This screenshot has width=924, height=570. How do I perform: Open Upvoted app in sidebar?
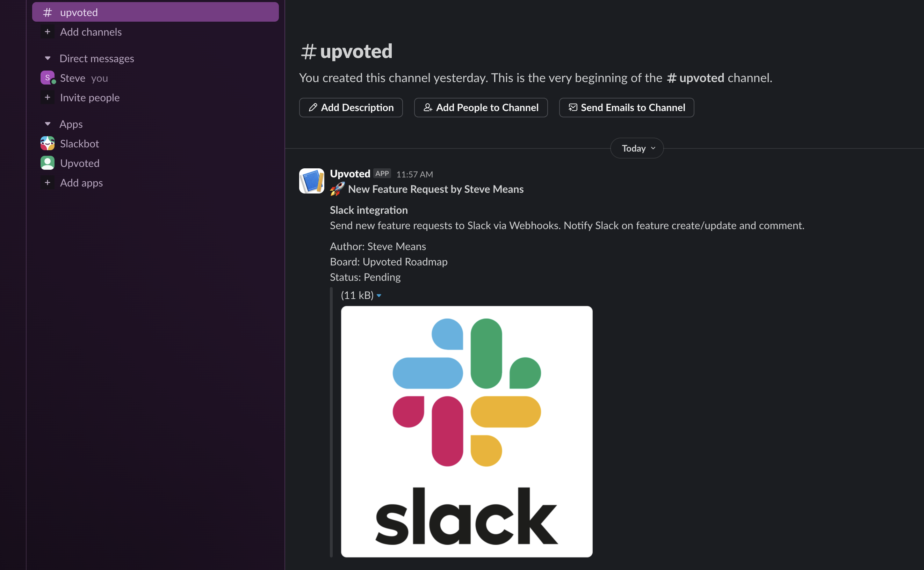tap(80, 163)
